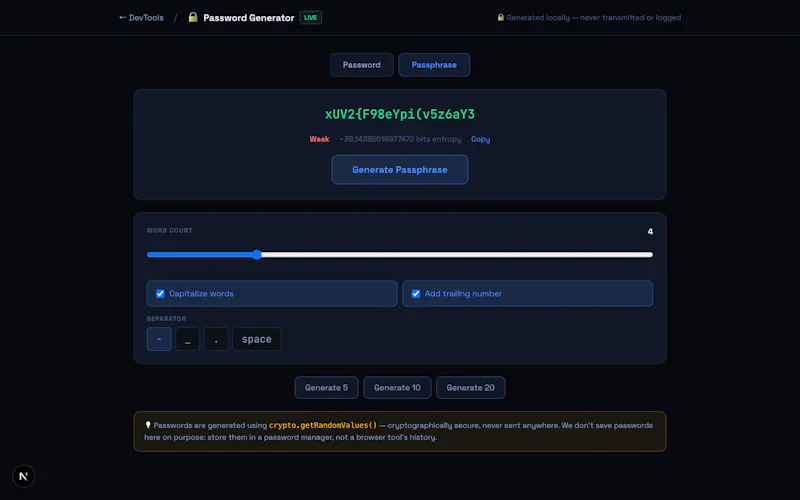Select the underscore separator
Screen dimensions: 800x500
(x=188, y=339)
